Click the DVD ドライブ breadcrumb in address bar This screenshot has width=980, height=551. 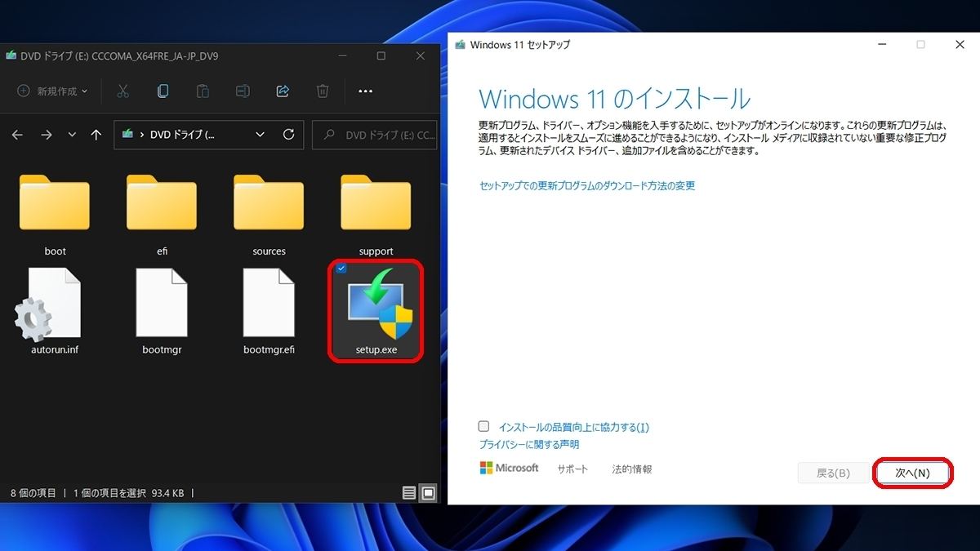pyautogui.click(x=182, y=135)
